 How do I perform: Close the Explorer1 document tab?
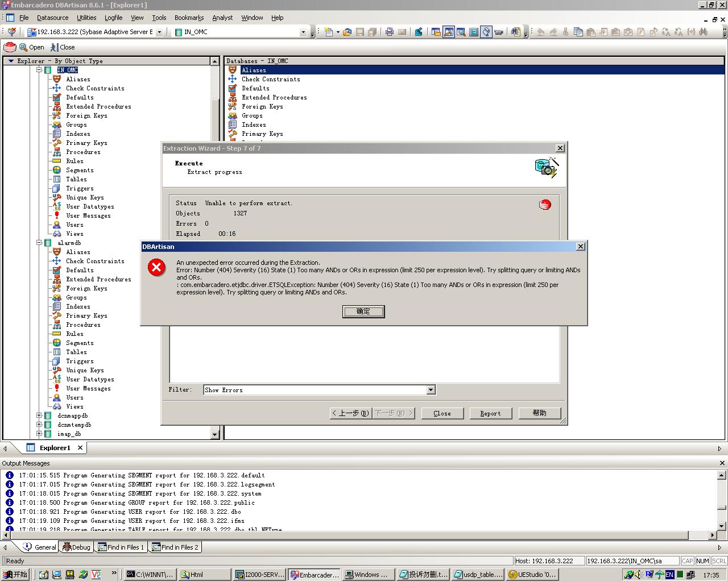point(80,448)
